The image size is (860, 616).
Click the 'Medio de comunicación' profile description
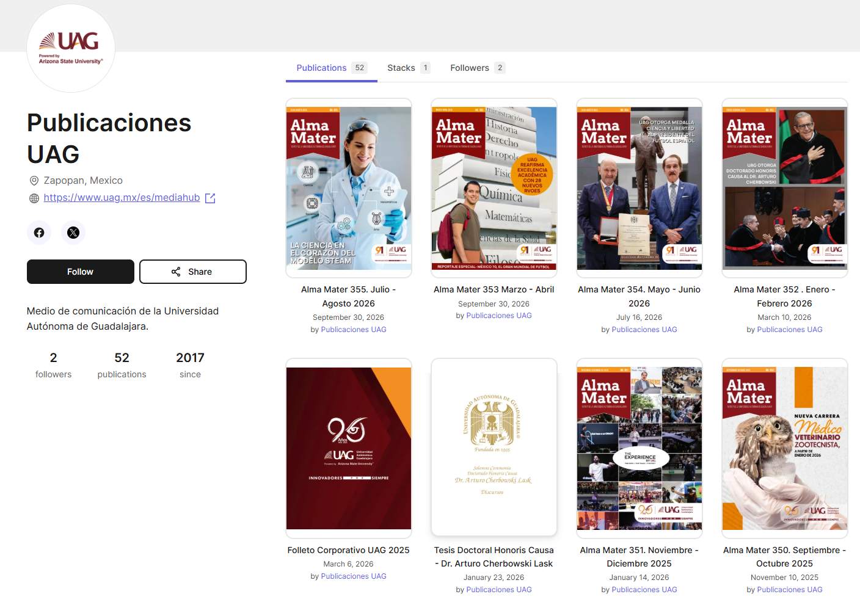[123, 319]
